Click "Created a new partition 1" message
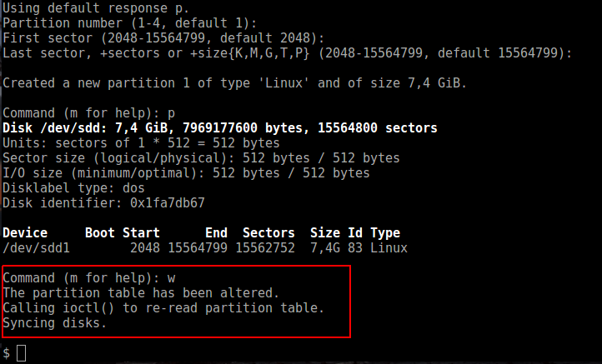The image size is (602, 364). (x=234, y=82)
